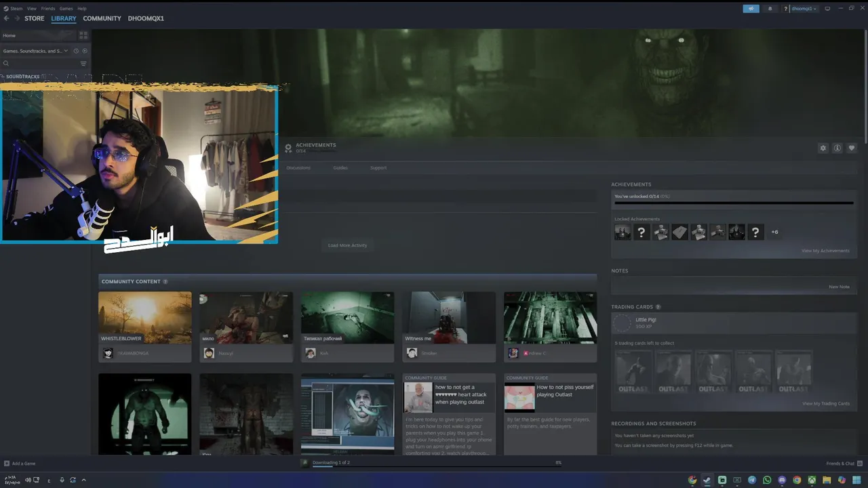
Task: Collapse the SOUNDTRACKS category
Action: coord(22,77)
